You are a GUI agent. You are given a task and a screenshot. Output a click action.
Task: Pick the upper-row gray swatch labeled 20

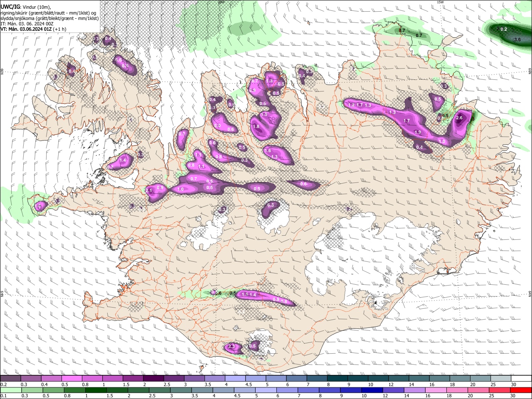(480, 379)
